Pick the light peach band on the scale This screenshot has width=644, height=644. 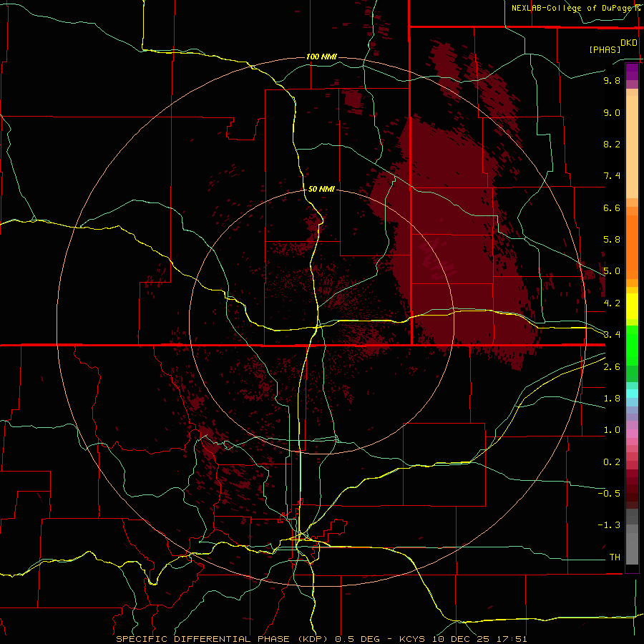coord(632,147)
